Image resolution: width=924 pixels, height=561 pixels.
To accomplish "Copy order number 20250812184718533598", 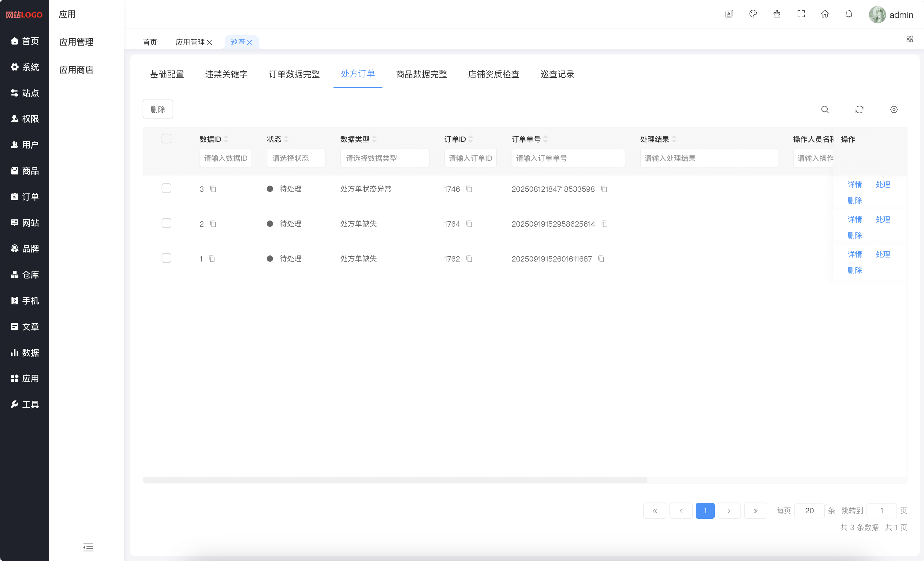I will (x=604, y=189).
